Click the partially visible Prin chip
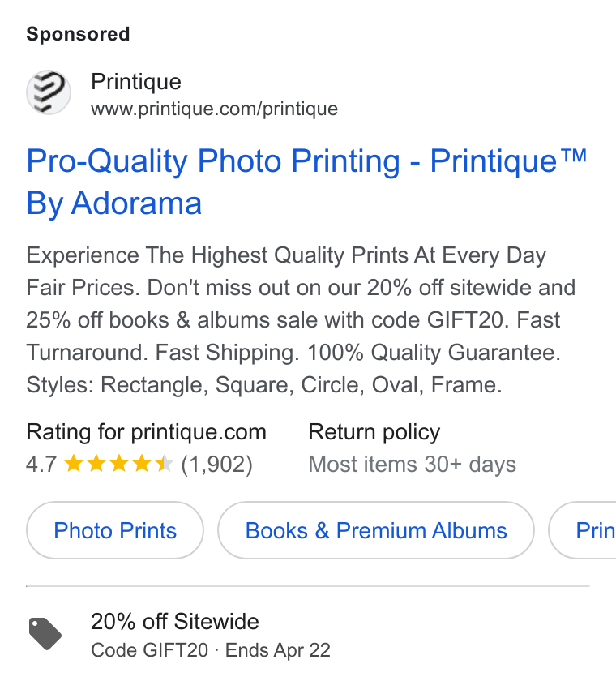This screenshot has width=616, height=681. point(583,530)
